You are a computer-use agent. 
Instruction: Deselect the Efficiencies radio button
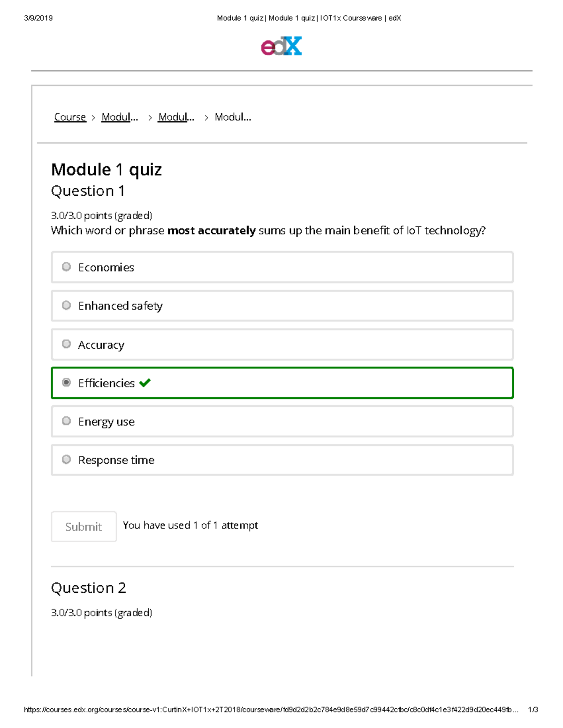(66, 382)
